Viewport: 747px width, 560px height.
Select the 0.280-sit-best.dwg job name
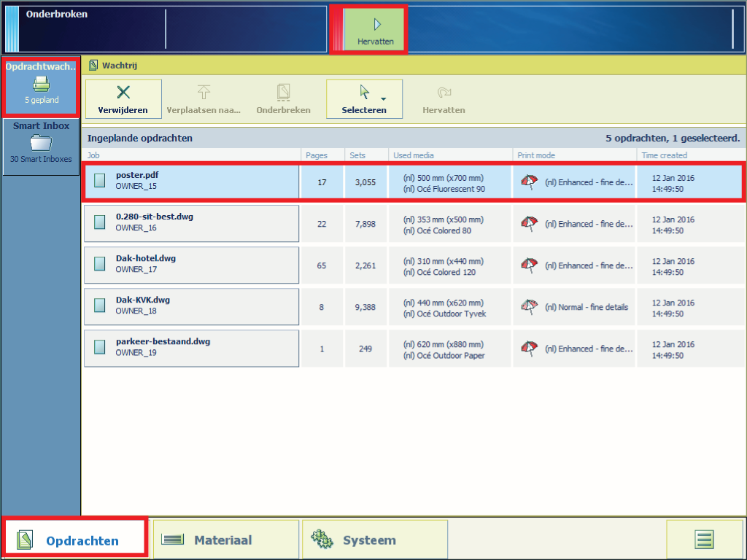[x=155, y=217]
